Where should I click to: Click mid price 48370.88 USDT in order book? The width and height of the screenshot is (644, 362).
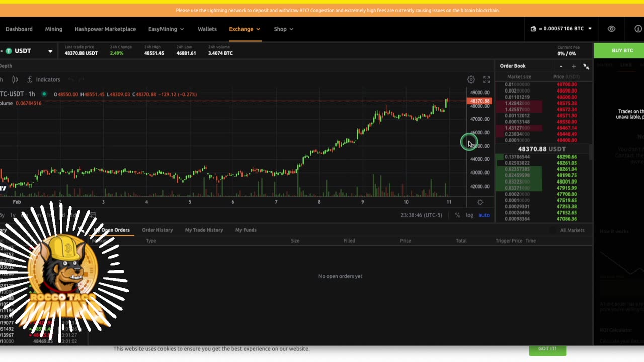point(542,149)
